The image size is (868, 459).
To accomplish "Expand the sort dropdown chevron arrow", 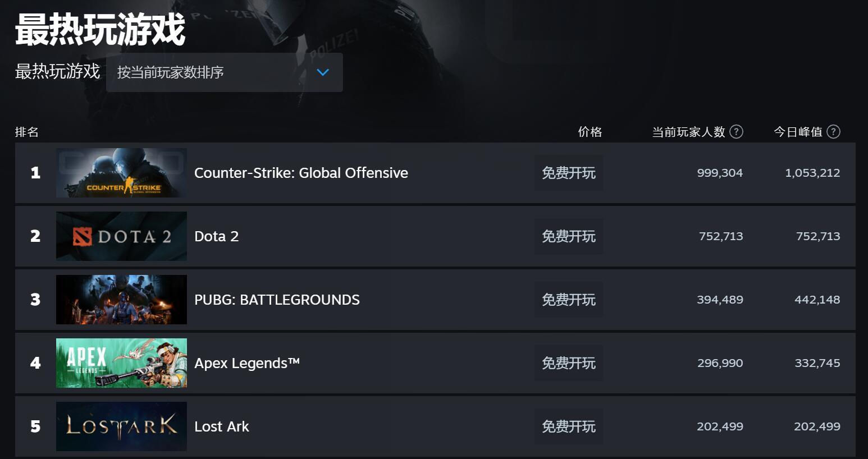I will pos(322,72).
